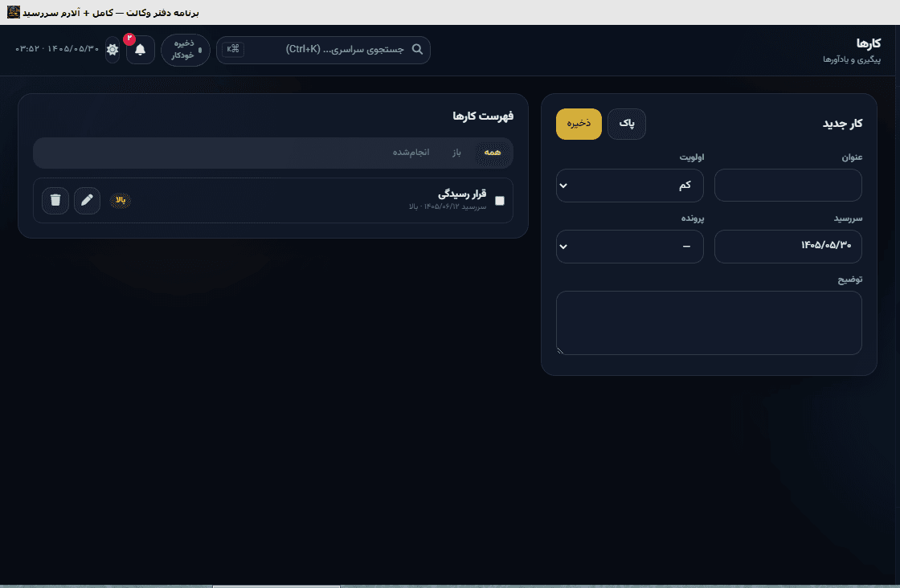Click the search magnifier icon
The height and width of the screenshot is (588, 900).
click(417, 49)
